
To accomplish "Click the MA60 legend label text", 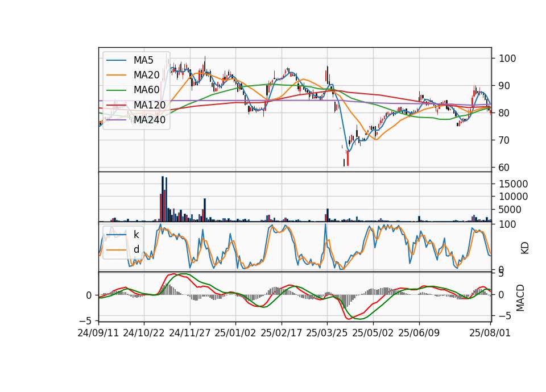I will pyautogui.click(x=146, y=90).
